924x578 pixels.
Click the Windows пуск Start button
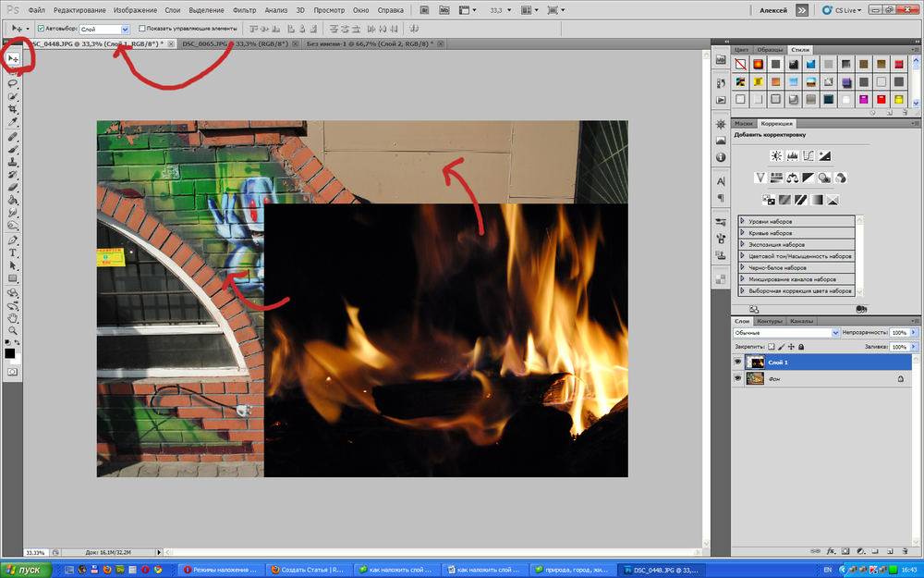point(23,570)
